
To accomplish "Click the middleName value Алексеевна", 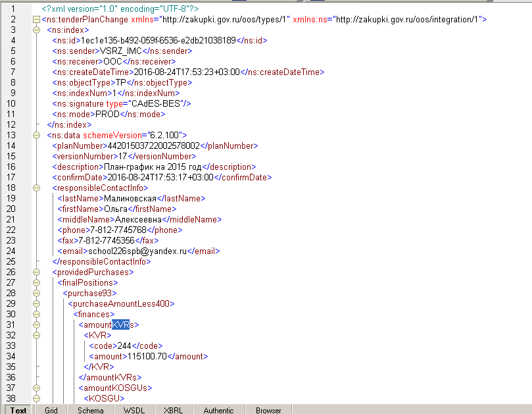I will 138,219.
